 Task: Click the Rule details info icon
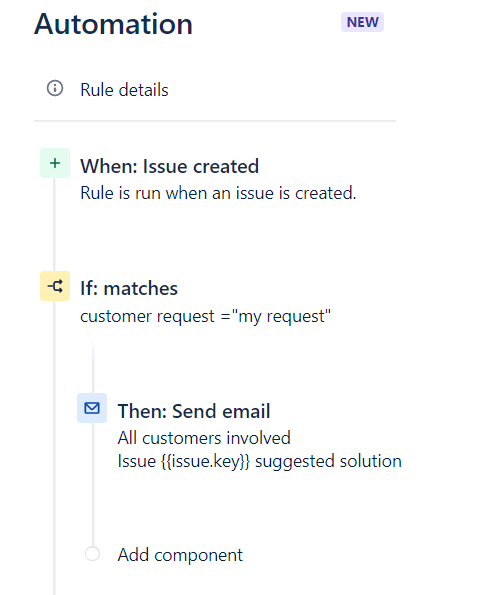[x=55, y=88]
